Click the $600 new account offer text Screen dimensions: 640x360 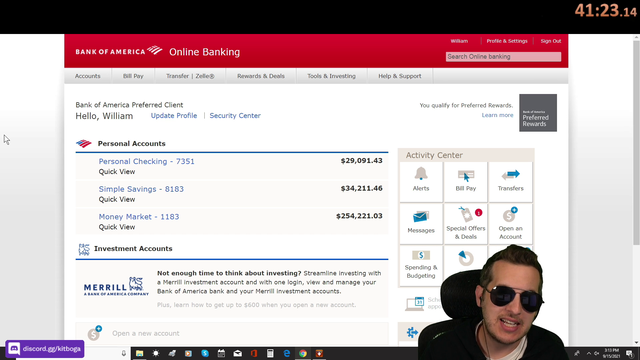pyautogui.click(x=256, y=305)
